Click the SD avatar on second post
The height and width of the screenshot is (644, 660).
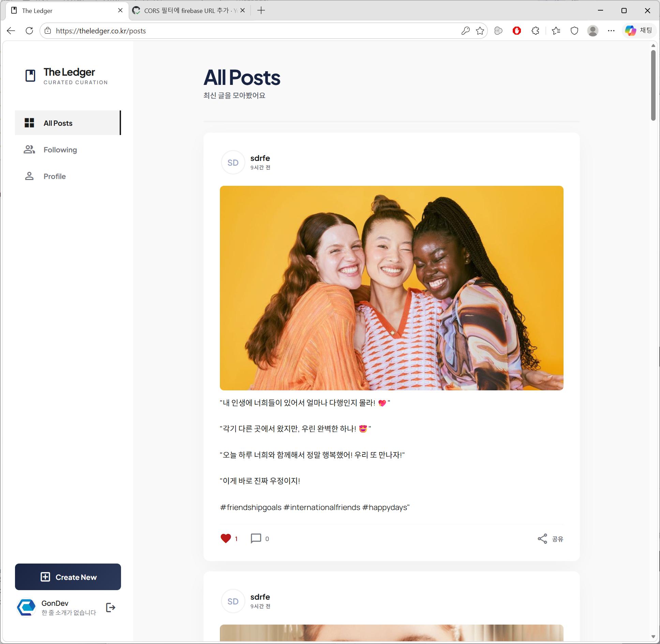[233, 601]
